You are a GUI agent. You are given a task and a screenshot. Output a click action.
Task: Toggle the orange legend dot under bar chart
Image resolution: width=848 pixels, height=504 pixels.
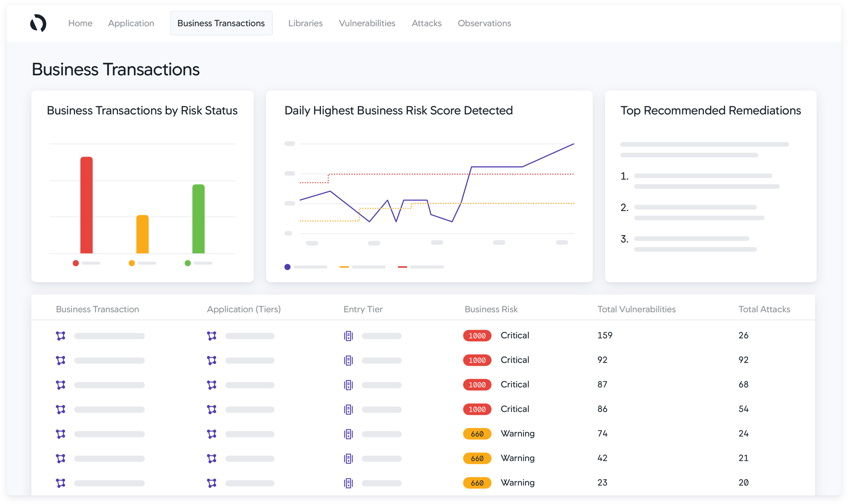point(132,263)
